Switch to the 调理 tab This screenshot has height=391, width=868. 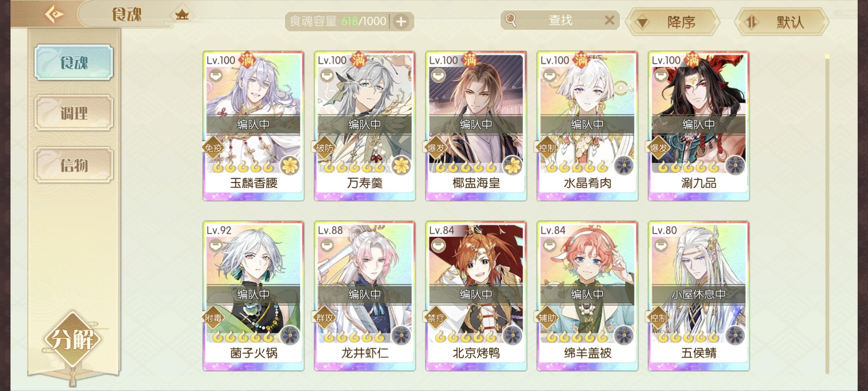(x=74, y=113)
